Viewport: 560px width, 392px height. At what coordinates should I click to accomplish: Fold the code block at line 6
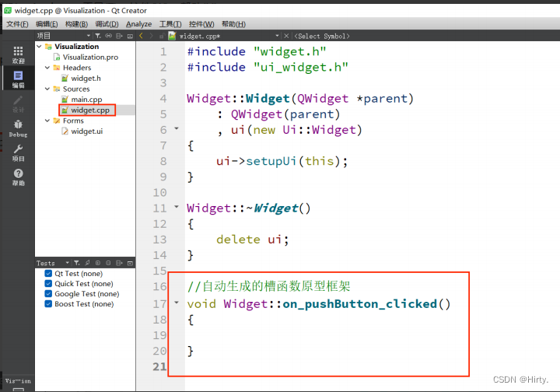[177, 128]
